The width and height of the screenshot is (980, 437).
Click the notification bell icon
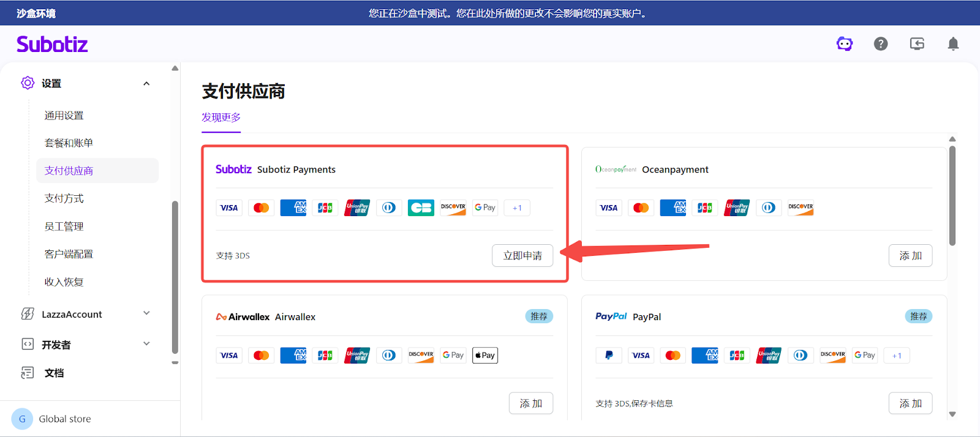[953, 43]
